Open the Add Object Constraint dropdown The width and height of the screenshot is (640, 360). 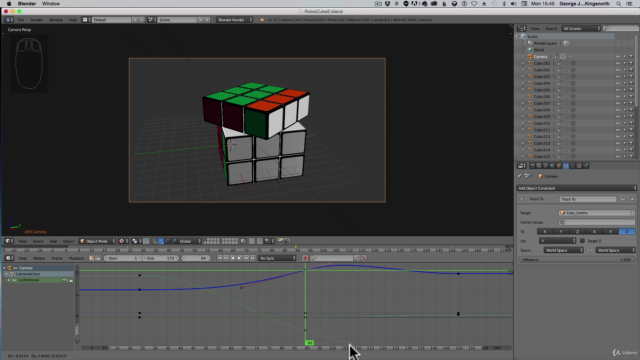576,188
